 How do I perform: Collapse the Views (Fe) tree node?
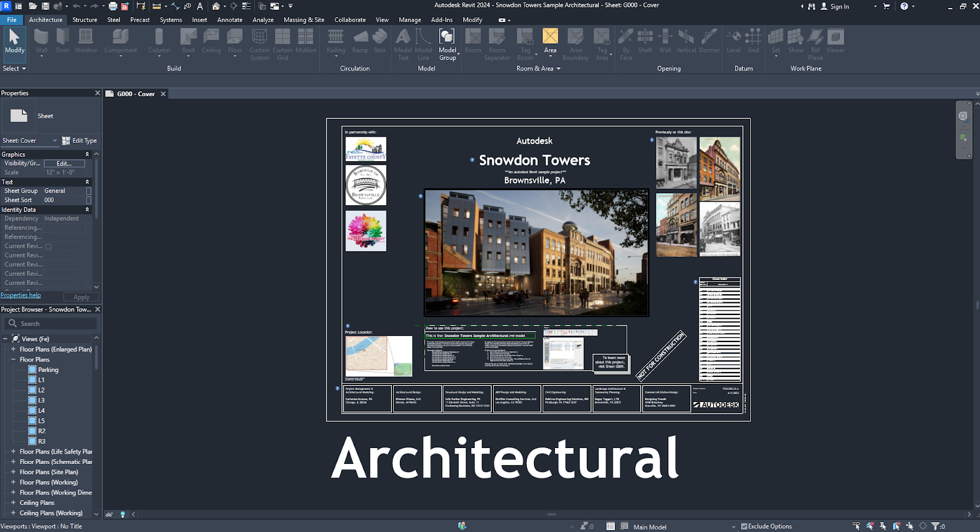pyautogui.click(x=6, y=339)
